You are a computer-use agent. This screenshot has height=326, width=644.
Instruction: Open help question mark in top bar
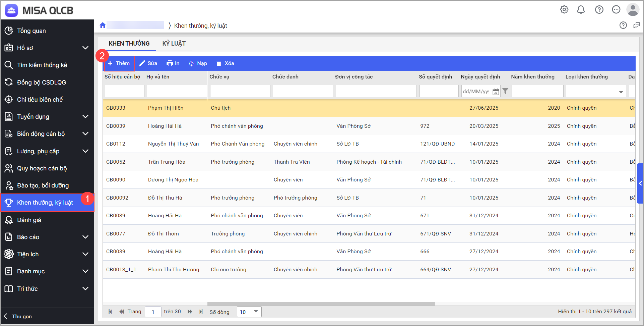coord(599,10)
